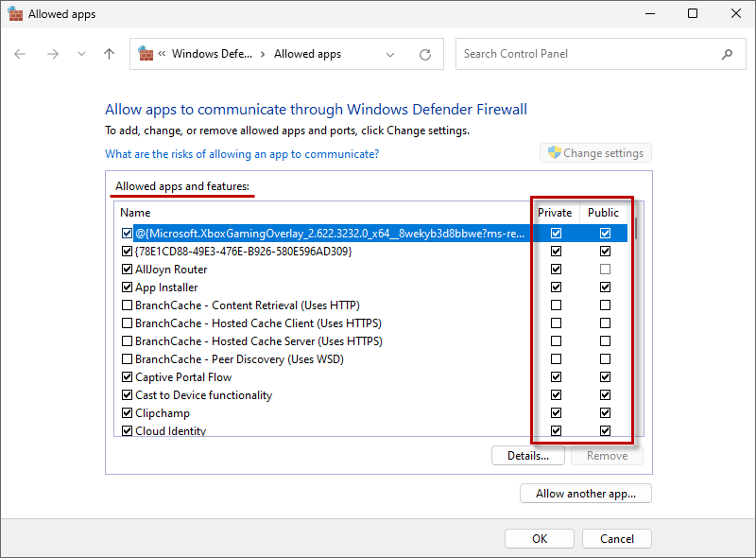The image size is (756, 558).
Task: Toggle the Cloud Identity name checkbox
Action: (127, 430)
